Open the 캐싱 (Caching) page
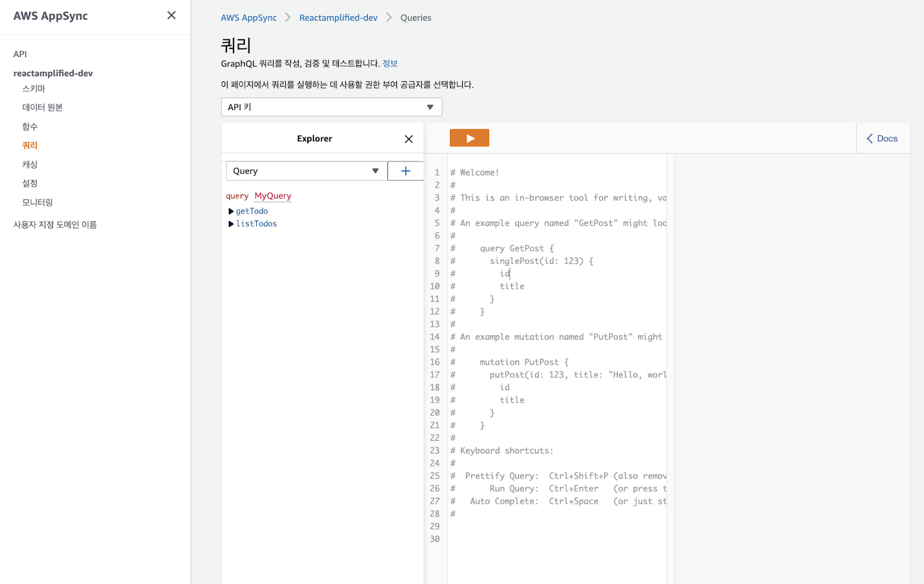 coord(30,164)
